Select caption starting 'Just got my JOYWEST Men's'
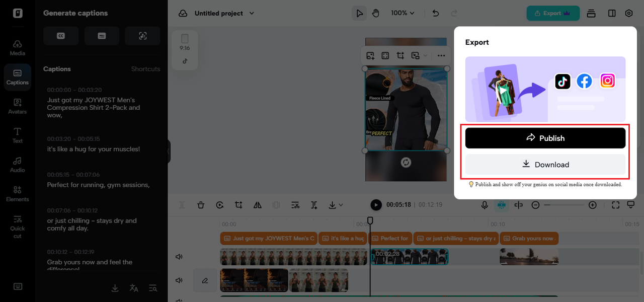The width and height of the screenshot is (644, 302). (x=94, y=108)
